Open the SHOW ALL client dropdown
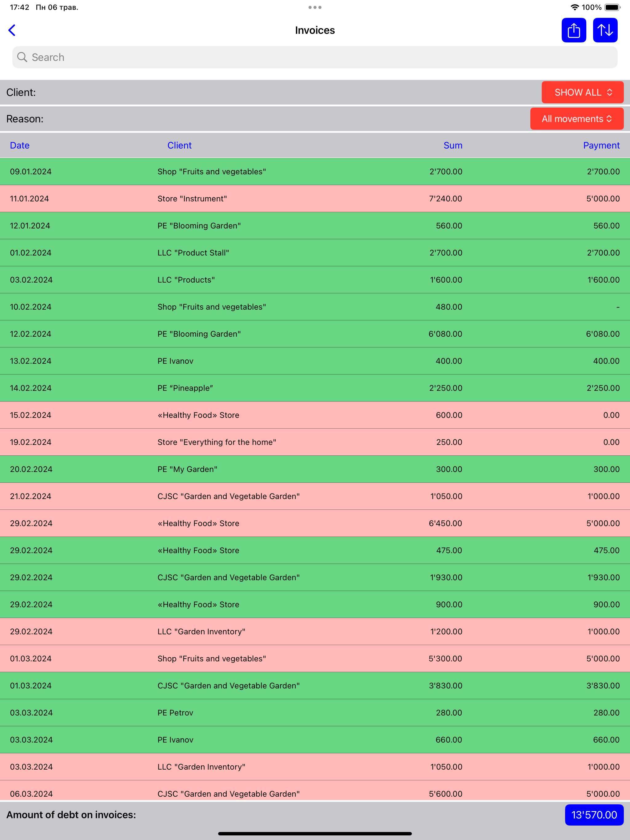Screen dimensions: 630x840 (x=583, y=92)
